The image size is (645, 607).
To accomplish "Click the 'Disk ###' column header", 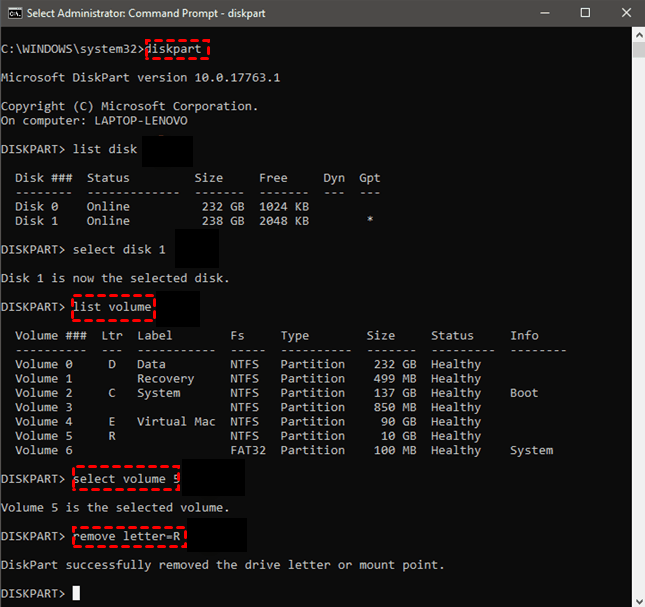I will [x=44, y=178].
